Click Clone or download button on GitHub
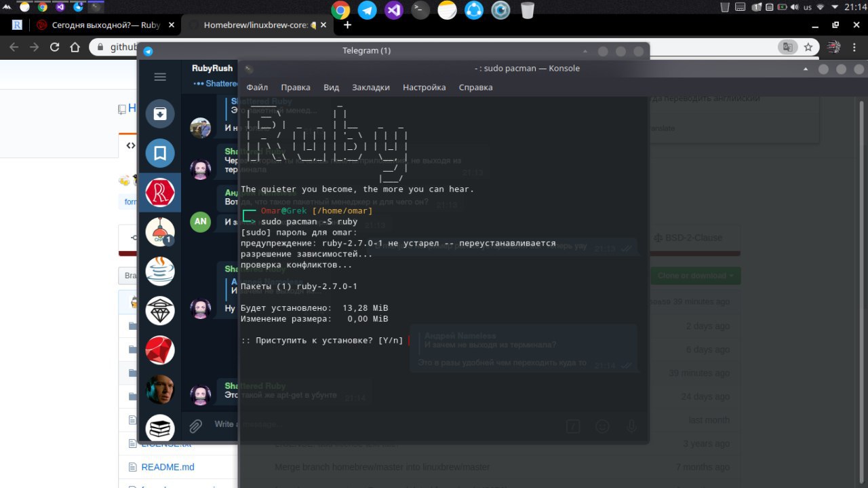The width and height of the screenshot is (868, 488). coord(695,276)
